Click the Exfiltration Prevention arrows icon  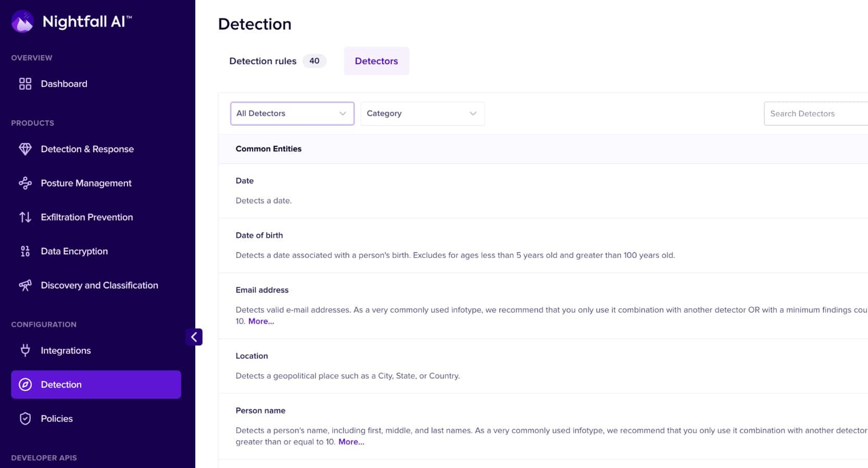(25, 217)
